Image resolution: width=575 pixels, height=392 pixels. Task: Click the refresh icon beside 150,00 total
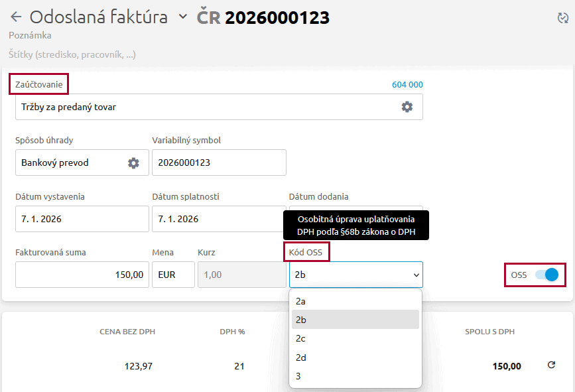550,365
